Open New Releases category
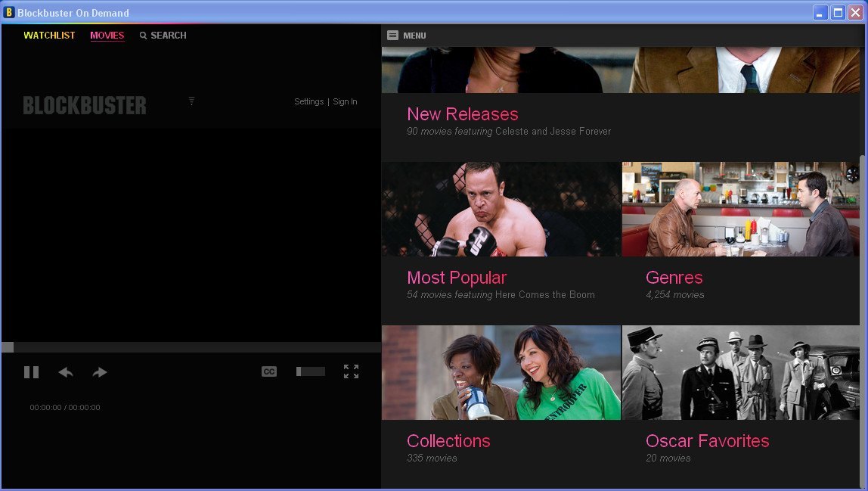 tap(462, 114)
